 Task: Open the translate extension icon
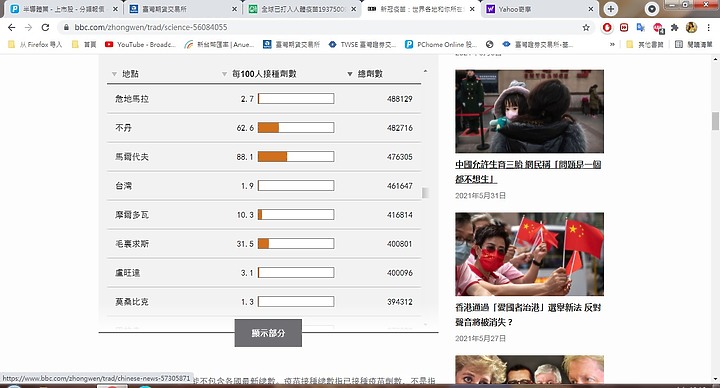(x=640, y=28)
